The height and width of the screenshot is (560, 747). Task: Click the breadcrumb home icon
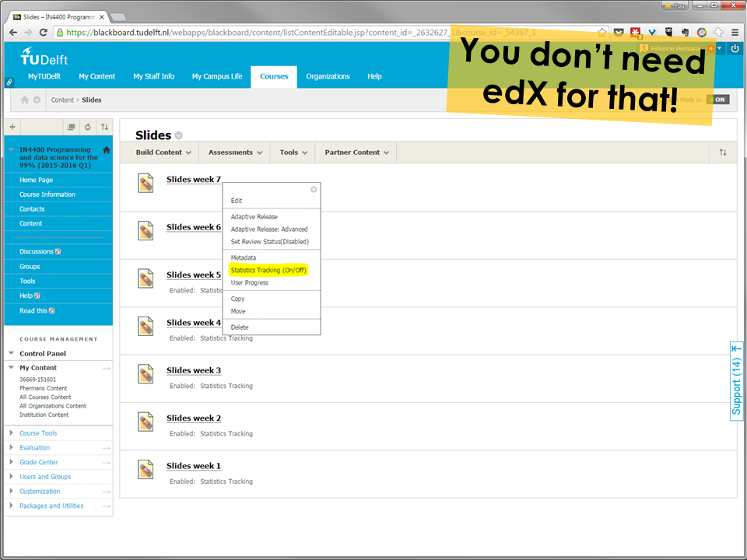(24, 100)
